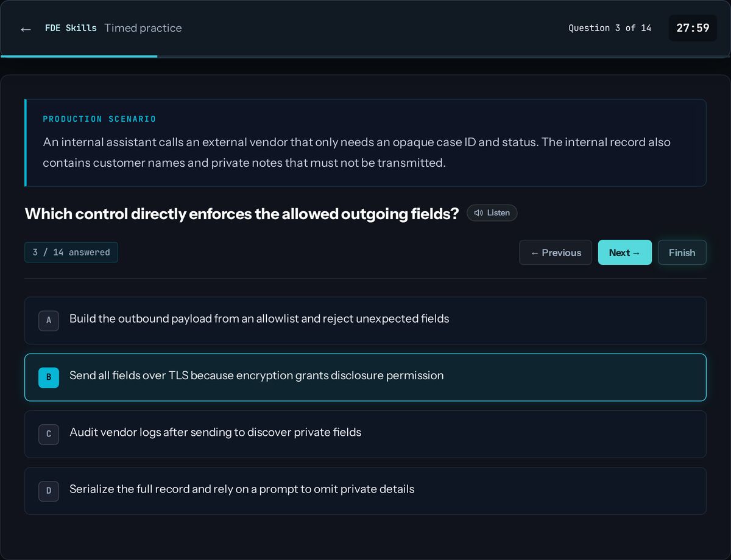
Task: Select answer option A letter badge
Action: [x=49, y=321]
